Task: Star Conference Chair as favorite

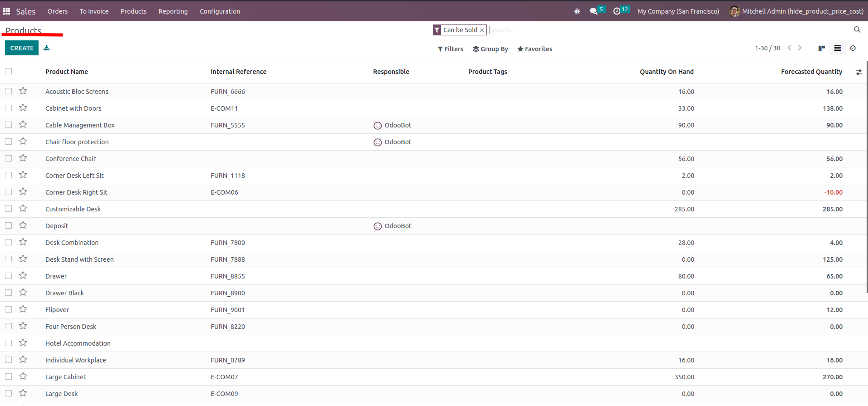Action: [x=23, y=158]
